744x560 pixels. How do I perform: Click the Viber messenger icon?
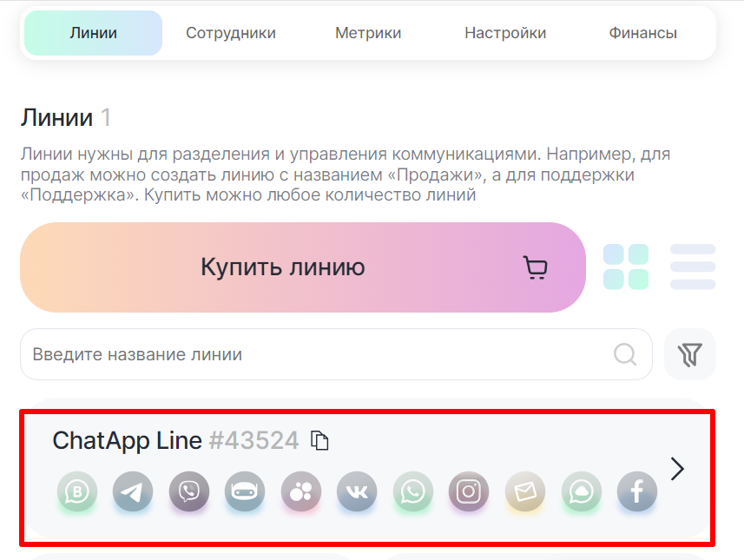pyautogui.click(x=188, y=492)
